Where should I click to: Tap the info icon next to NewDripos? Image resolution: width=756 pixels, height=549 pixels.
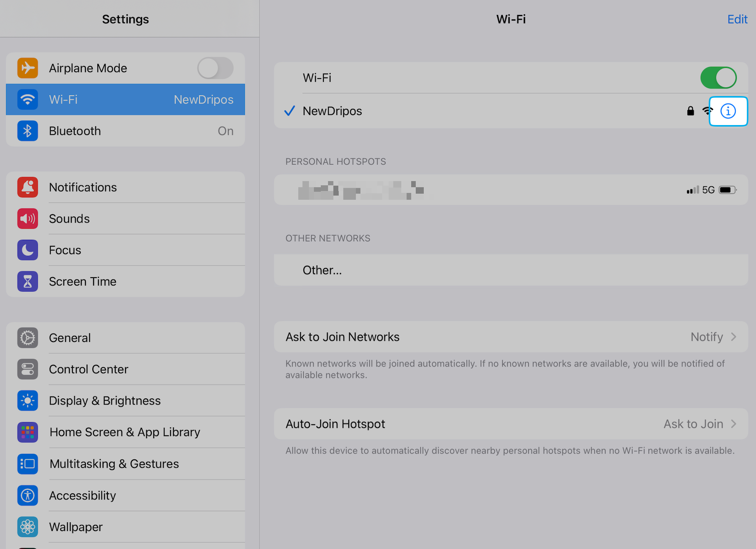click(728, 111)
